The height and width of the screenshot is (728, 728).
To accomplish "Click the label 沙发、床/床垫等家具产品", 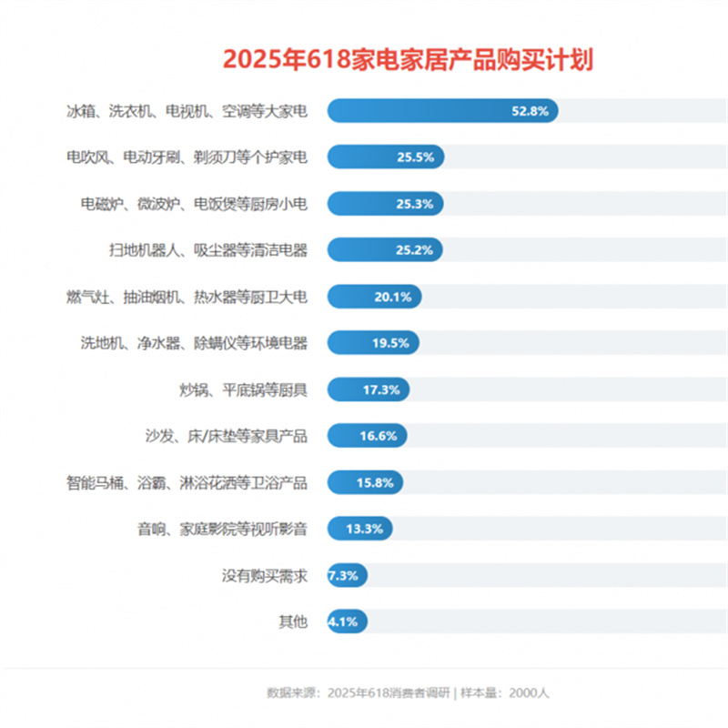I will click(x=226, y=436).
